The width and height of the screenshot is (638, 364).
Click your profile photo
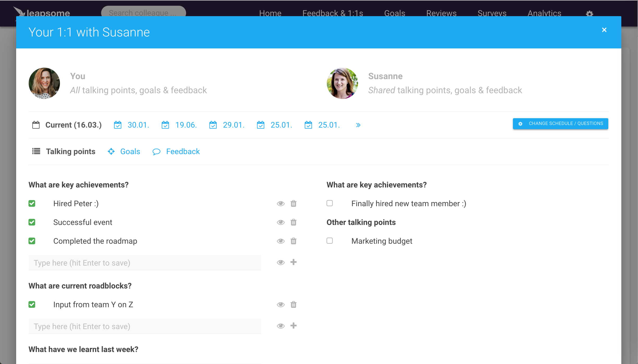click(44, 83)
